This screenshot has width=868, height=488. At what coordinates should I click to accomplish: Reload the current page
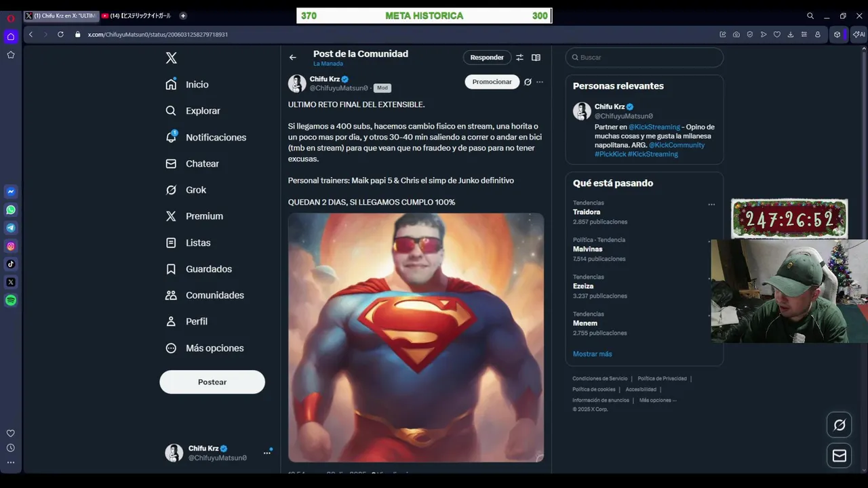[60, 35]
